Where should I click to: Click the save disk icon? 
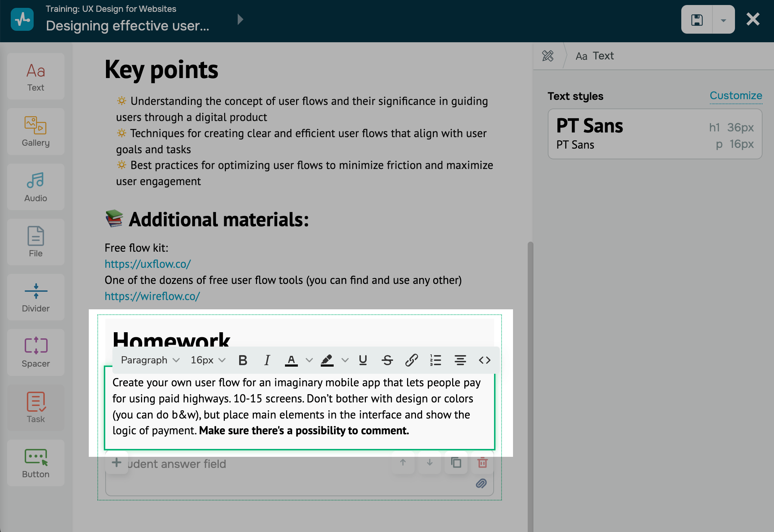(697, 20)
